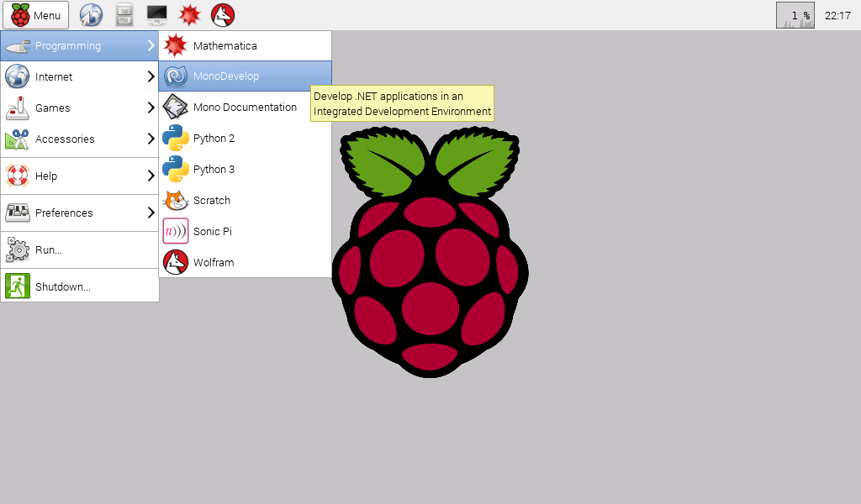Screen dimensions: 861x504
Task: Launch the Mathematica red spiky icon in the taskbar
Action: (x=189, y=15)
